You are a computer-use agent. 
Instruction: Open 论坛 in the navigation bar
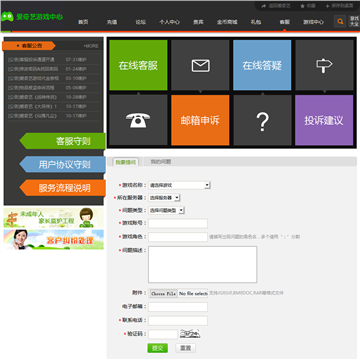pos(141,22)
